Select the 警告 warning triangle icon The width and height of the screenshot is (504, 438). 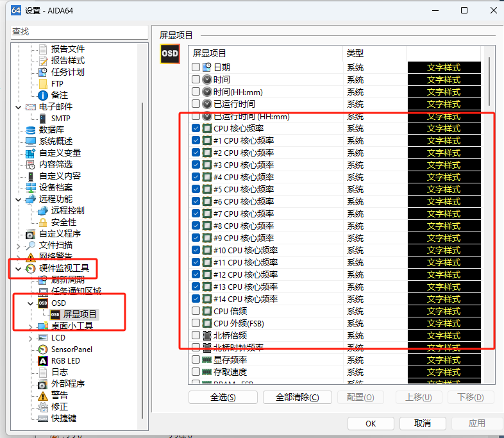click(43, 395)
